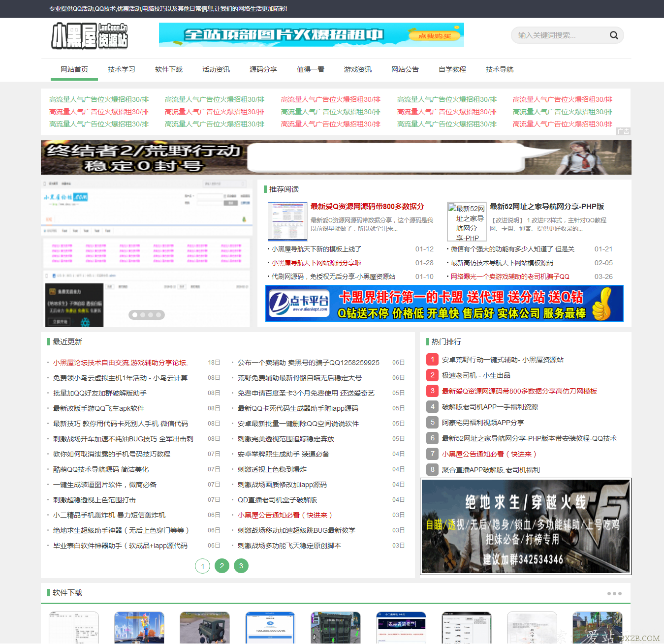
Task: Open the 点我购买 button on top banner
Action: click(435, 35)
